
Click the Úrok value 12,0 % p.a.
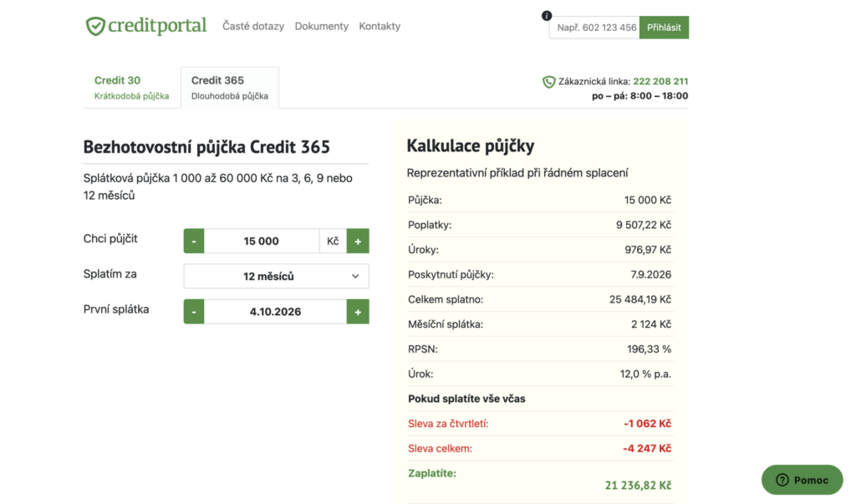[x=645, y=374]
